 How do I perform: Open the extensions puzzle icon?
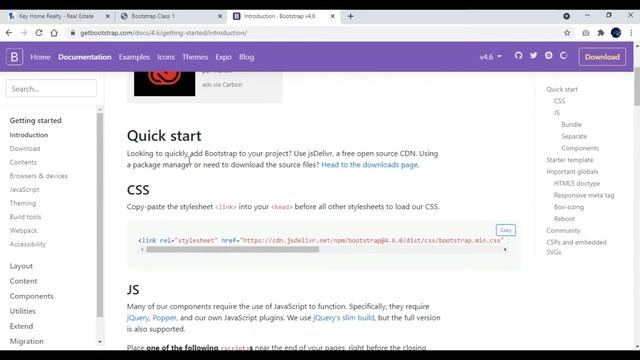point(600,33)
